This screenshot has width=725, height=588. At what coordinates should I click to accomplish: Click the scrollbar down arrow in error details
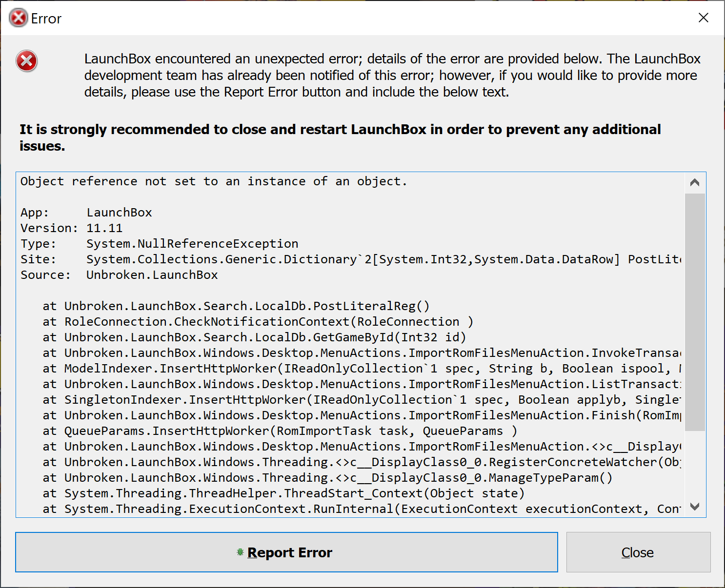695,507
